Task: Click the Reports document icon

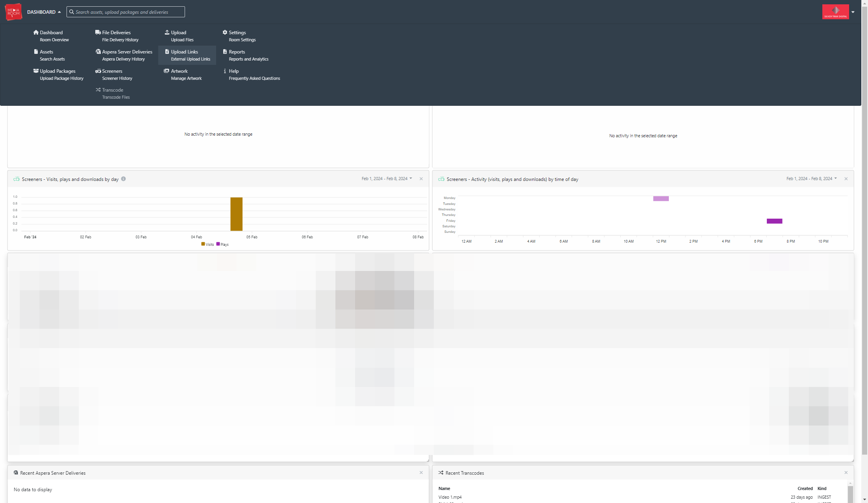Action: [x=225, y=52]
